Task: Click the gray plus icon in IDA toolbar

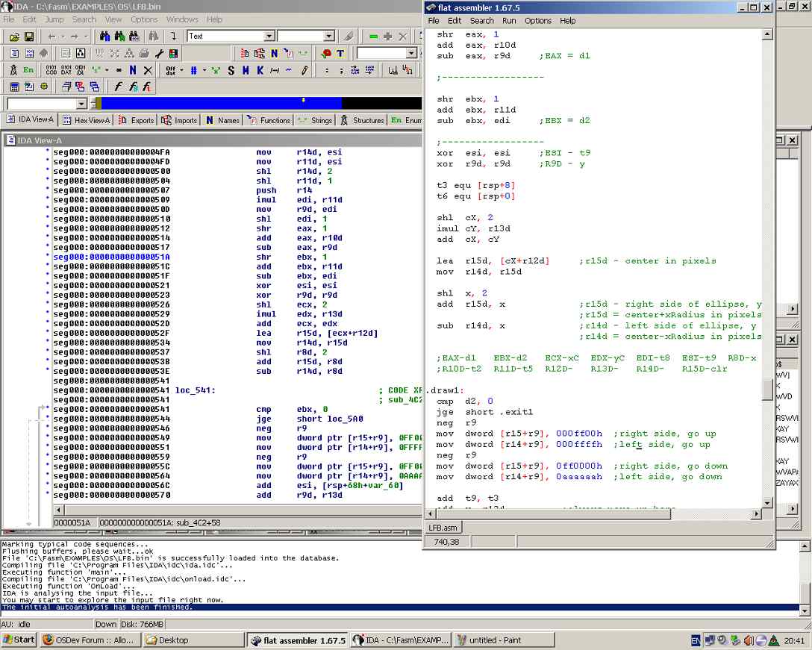Action: [x=387, y=37]
